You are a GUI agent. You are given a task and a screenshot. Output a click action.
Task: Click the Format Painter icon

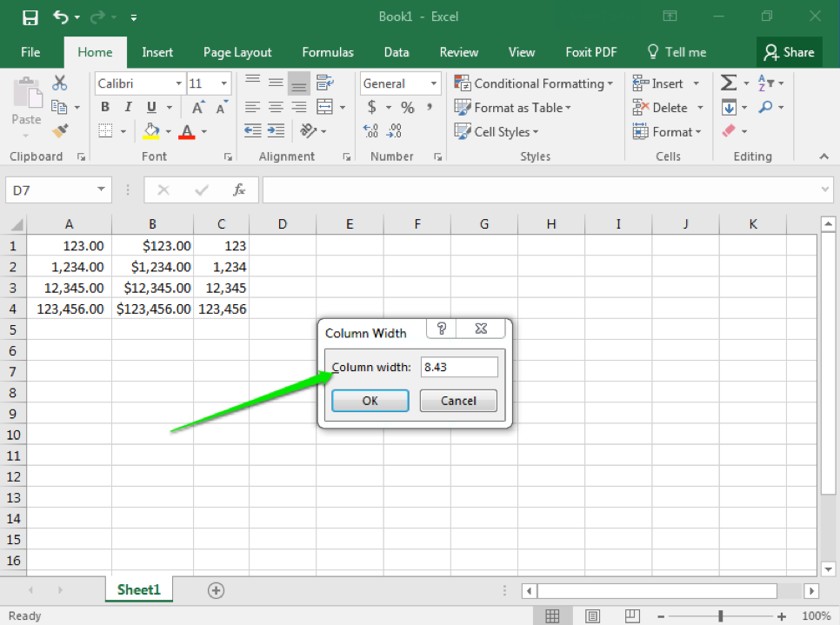pos(57,130)
